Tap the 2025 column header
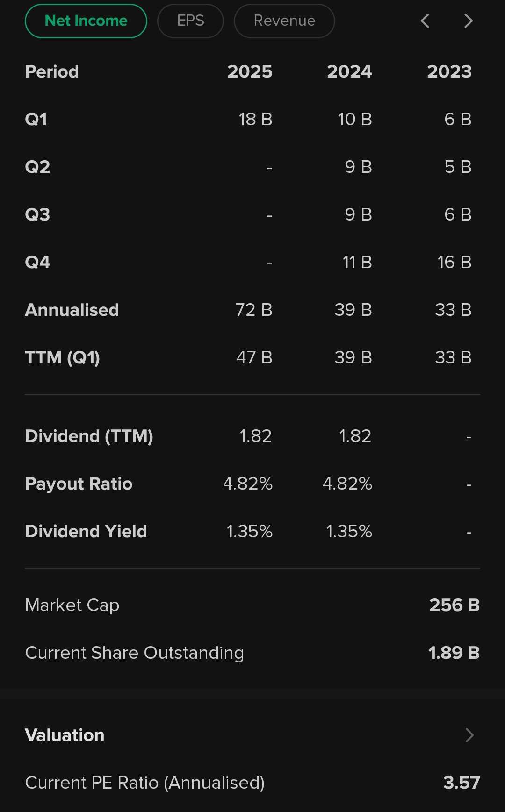Viewport: 505px width, 812px height. point(250,71)
